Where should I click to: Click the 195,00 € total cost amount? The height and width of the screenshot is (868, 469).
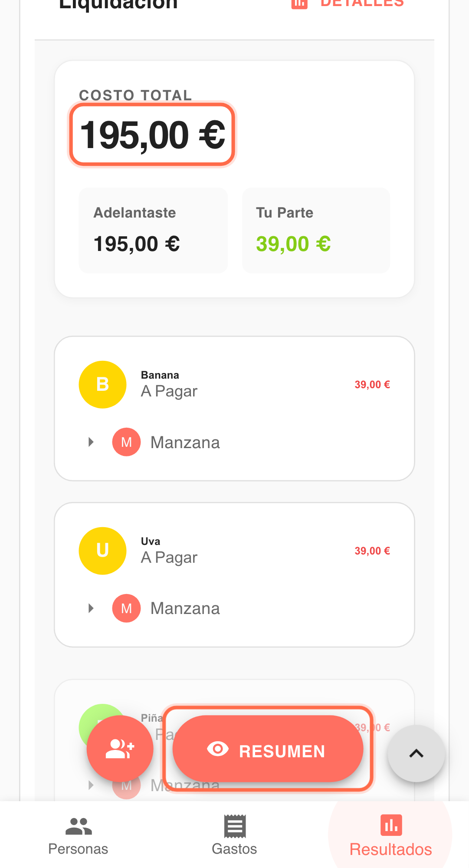coord(153,135)
